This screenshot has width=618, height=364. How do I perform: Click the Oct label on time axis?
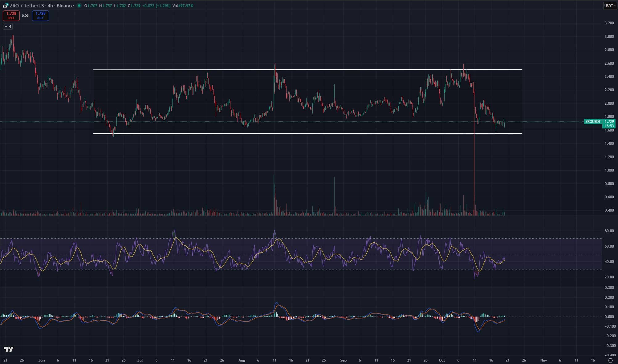point(442,360)
